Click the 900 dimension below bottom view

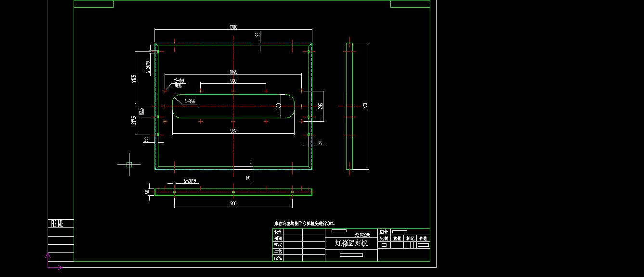[233, 203]
